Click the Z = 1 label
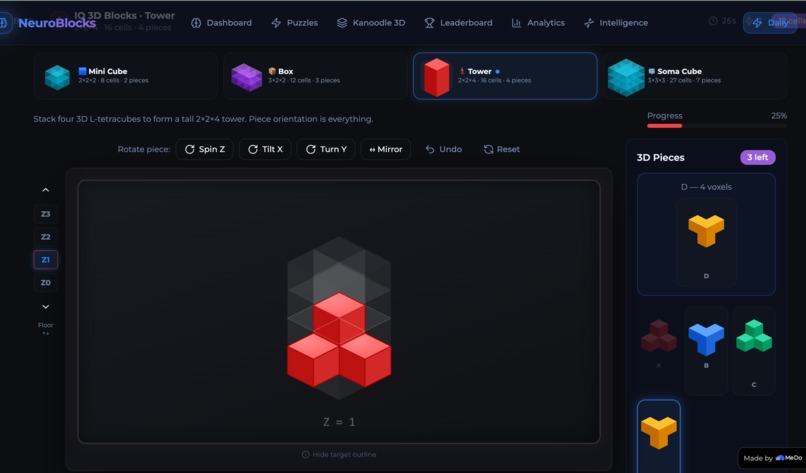Viewport: 806px width, 473px height. click(339, 422)
